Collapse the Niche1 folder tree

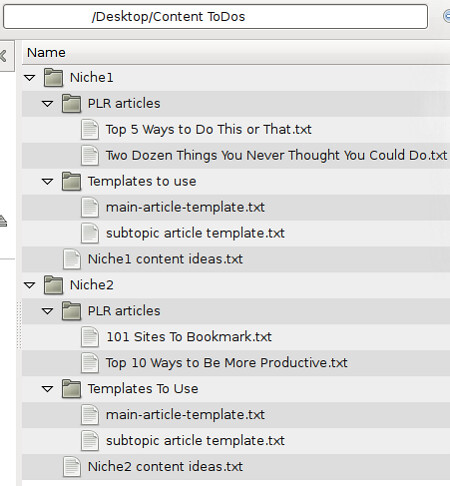(x=30, y=78)
